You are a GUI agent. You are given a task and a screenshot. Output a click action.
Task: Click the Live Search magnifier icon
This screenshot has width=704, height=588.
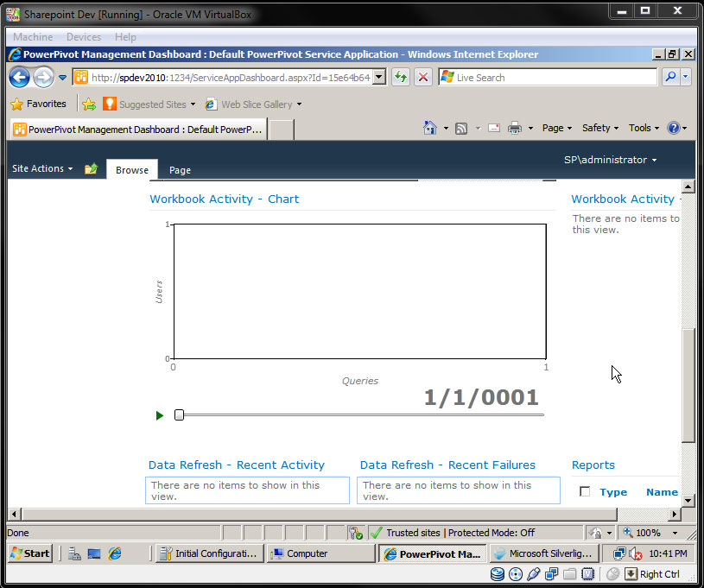coord(671,77)
